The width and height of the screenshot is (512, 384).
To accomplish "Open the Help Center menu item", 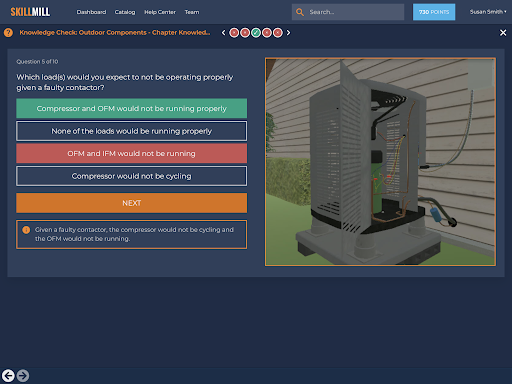I will pos(160,12).
